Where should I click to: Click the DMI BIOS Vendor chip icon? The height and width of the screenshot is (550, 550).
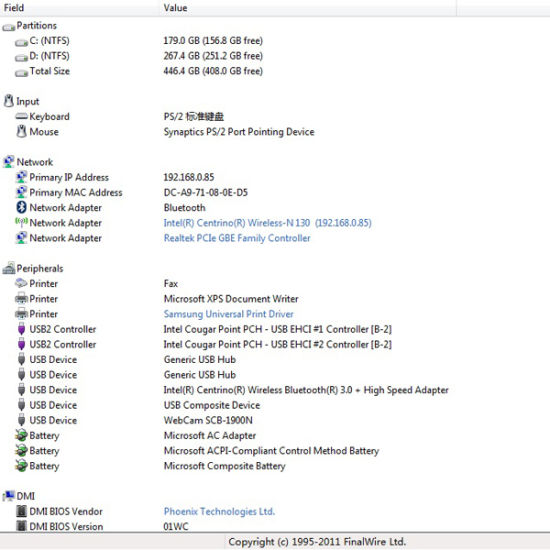pos(21,511)
